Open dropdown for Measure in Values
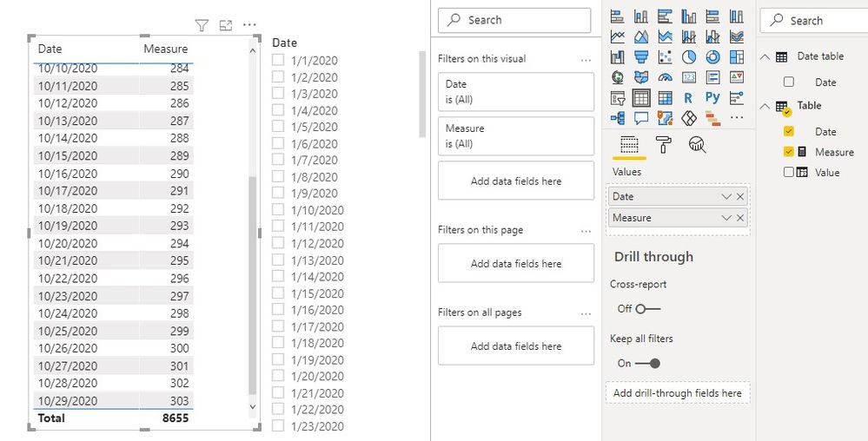 727,218
